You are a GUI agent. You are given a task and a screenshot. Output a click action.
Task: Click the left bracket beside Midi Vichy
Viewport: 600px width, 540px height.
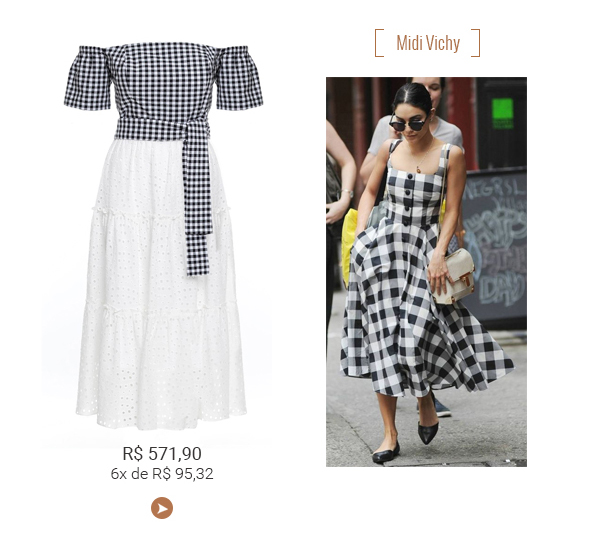pyautogui.click(x=379, y=43)
